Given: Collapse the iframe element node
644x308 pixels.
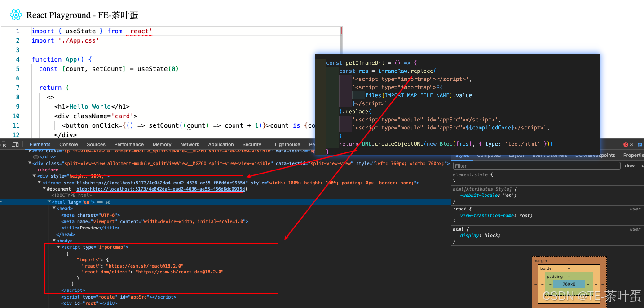Looking at the screenshot, I should click(40, 183).
